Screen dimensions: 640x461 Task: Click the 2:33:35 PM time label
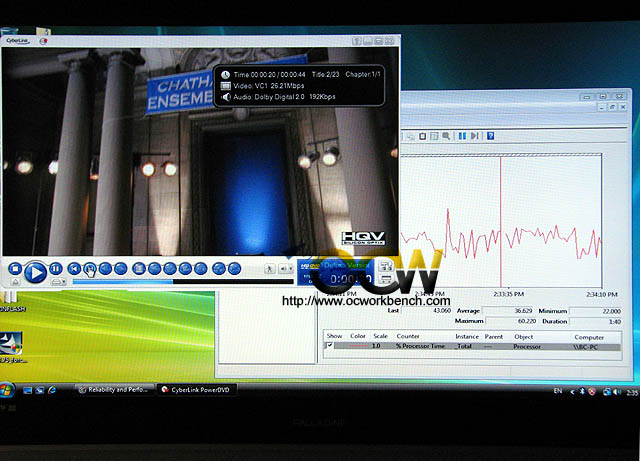point(508,294)
